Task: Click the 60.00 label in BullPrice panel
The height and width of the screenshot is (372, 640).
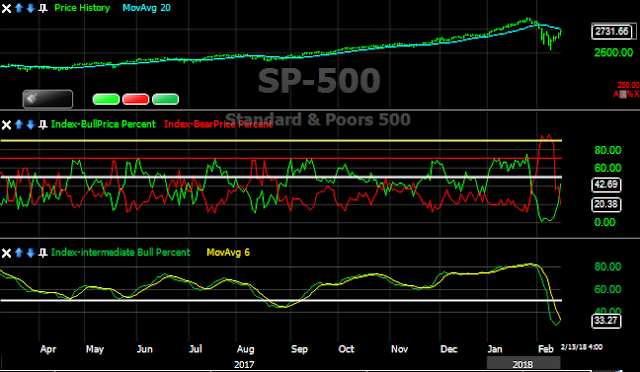Action: coord(608,168)
